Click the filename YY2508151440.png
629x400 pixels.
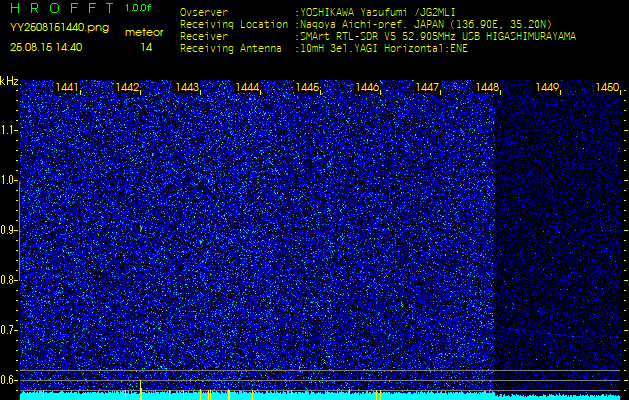click(x=59, y=28)
